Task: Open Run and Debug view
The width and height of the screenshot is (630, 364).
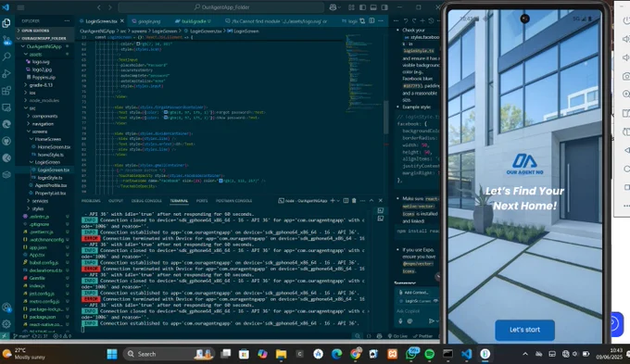Action: [6, 74]
